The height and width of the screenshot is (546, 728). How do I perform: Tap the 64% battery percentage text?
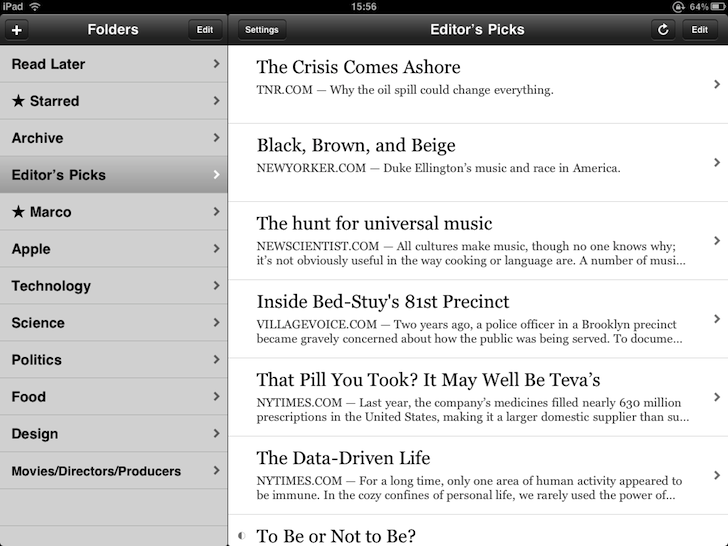698,6
